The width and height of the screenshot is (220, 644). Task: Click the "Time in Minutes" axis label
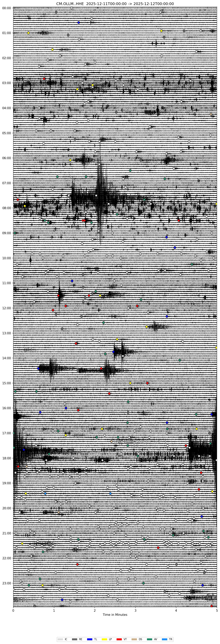click(115, 615)
